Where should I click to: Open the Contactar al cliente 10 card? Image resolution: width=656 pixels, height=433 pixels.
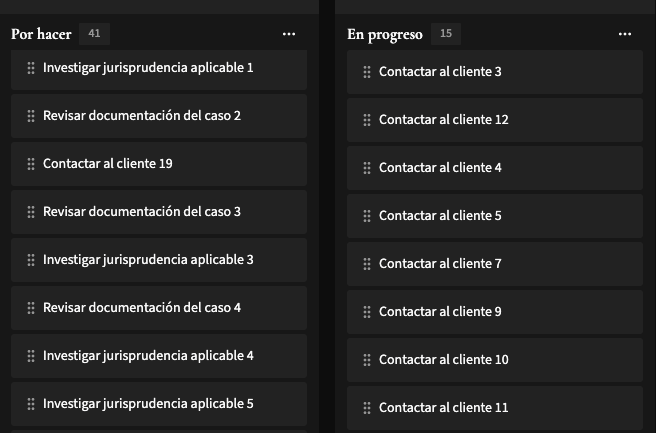tap(443, 360)
